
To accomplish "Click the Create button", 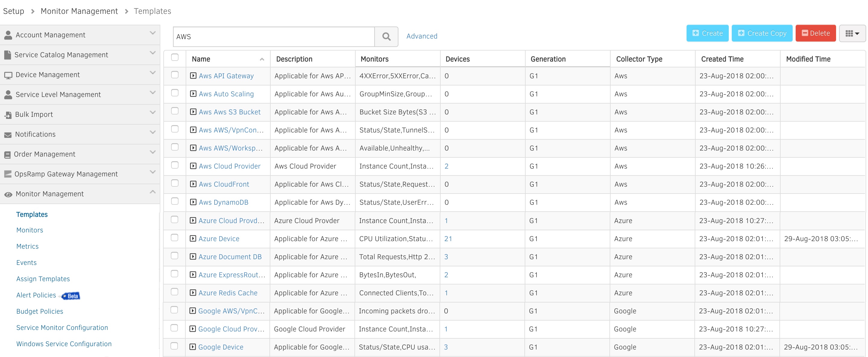I will [707, 33].
